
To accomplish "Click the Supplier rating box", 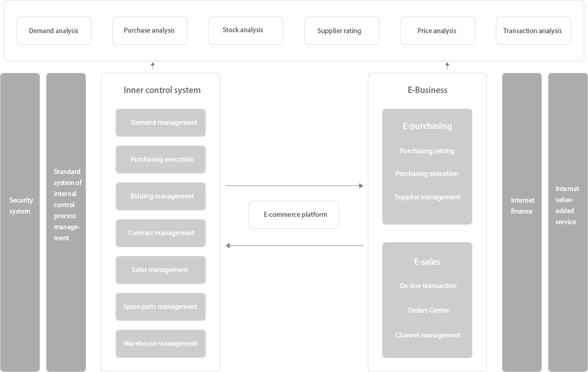I will [342, 31].
